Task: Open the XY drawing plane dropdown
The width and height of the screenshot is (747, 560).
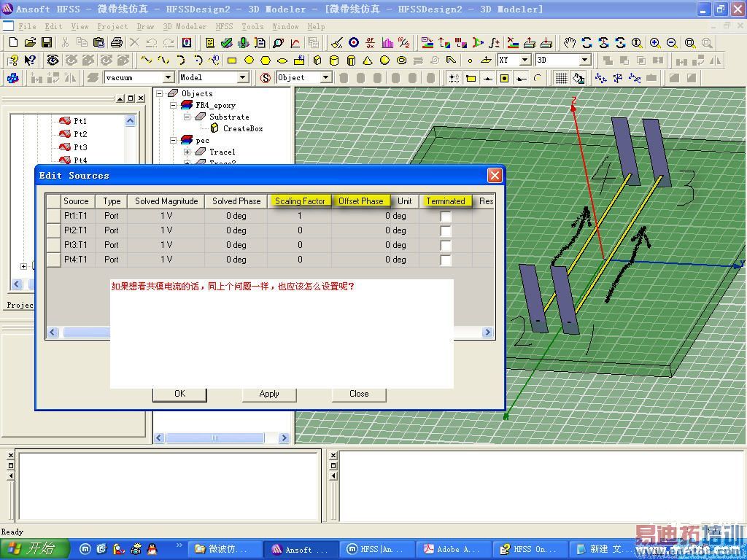Action: (525, 61)
